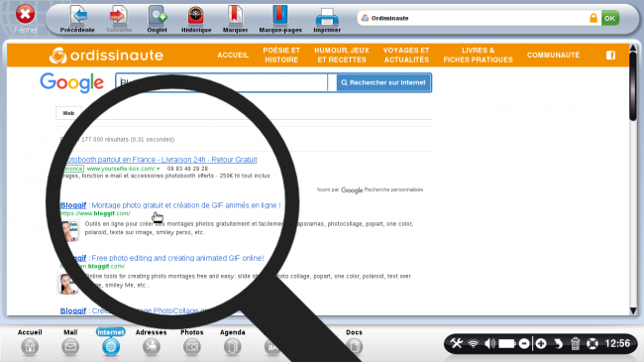Open the Historique browsing history
Screen dimensions: 644x362
pos(196,19)
